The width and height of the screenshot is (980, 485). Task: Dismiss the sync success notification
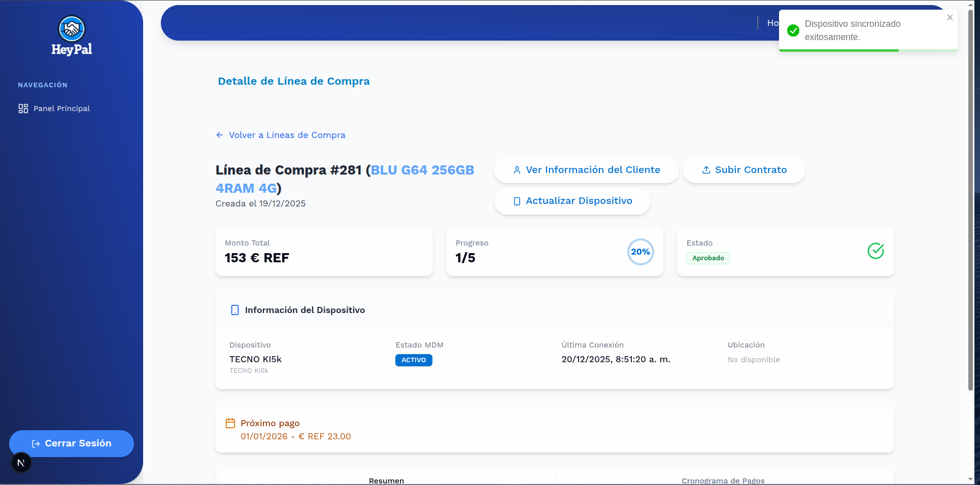click(x=950, y=17)
